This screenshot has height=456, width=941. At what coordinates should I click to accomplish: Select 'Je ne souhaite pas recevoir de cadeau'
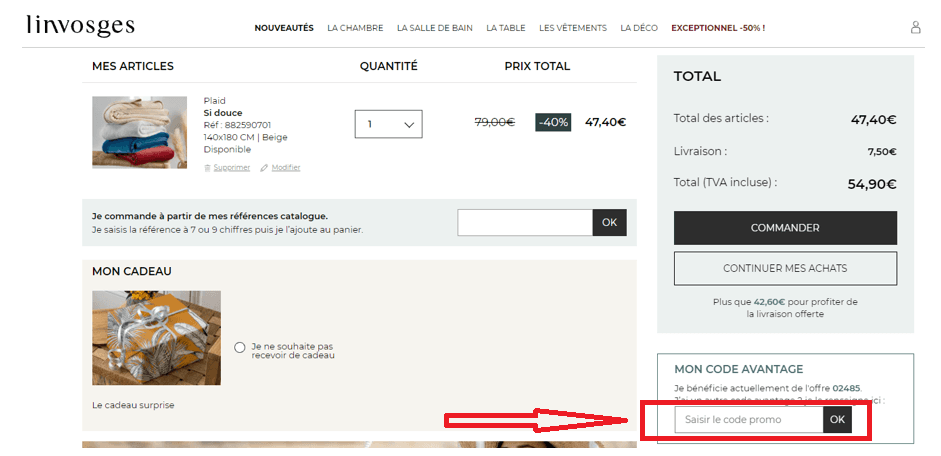240,347
